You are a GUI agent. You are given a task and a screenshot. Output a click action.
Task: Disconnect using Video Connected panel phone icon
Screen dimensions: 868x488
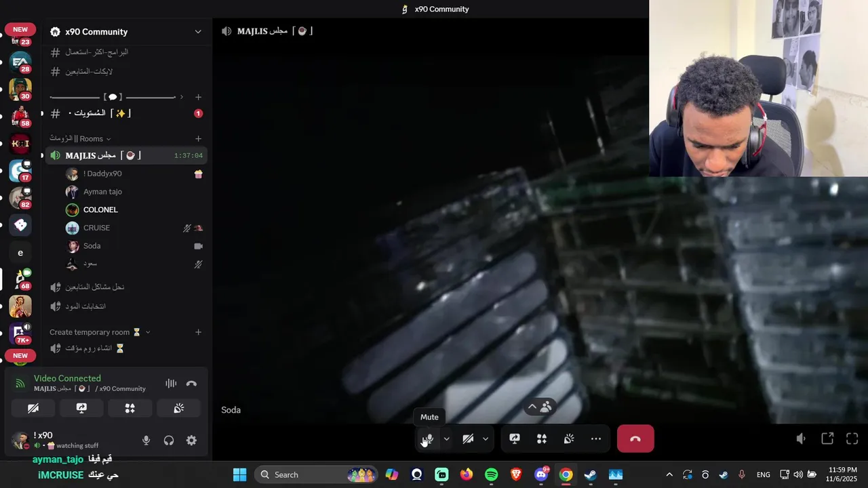point(191,384)
